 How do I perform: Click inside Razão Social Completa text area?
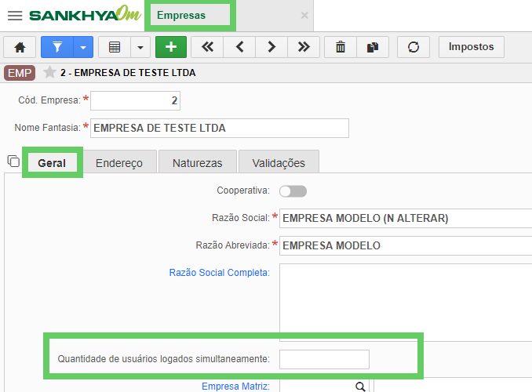coord(406,303)
